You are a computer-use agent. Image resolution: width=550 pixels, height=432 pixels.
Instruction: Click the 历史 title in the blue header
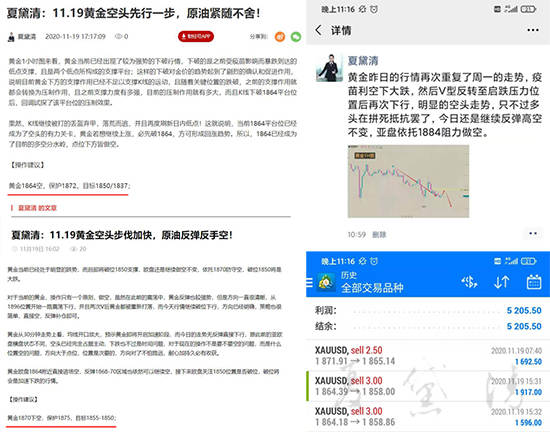(348, 275)
